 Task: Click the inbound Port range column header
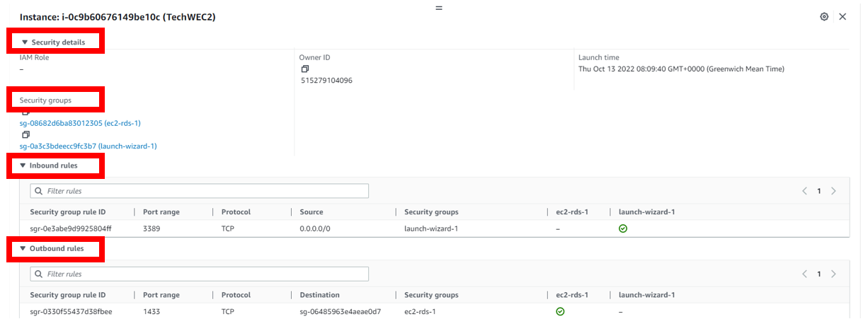pos(161,212)
